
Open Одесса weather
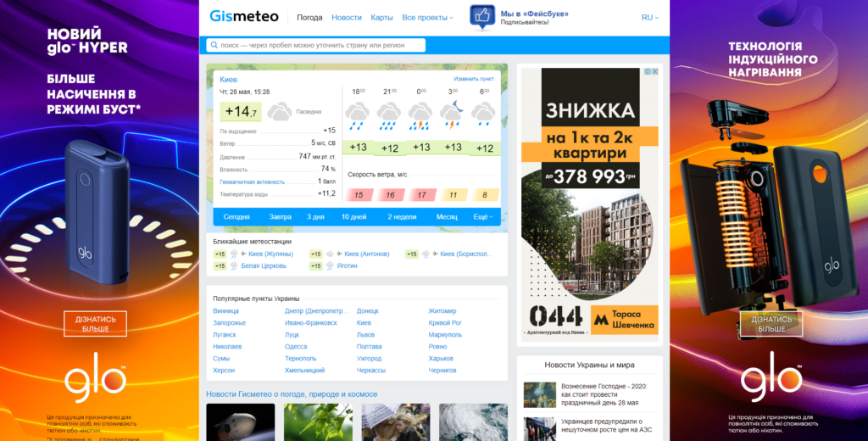coord(296,346)
